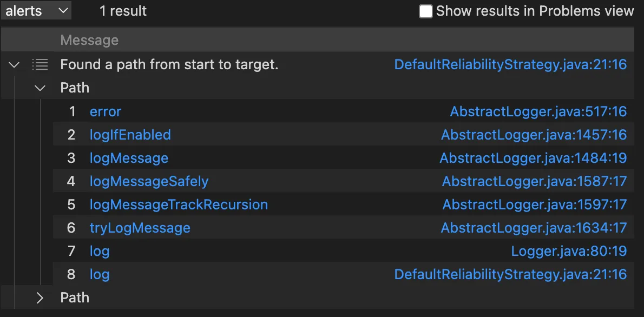Enable Show results in Problems view checkbox
Screen dimensions: 644x317
425,11
